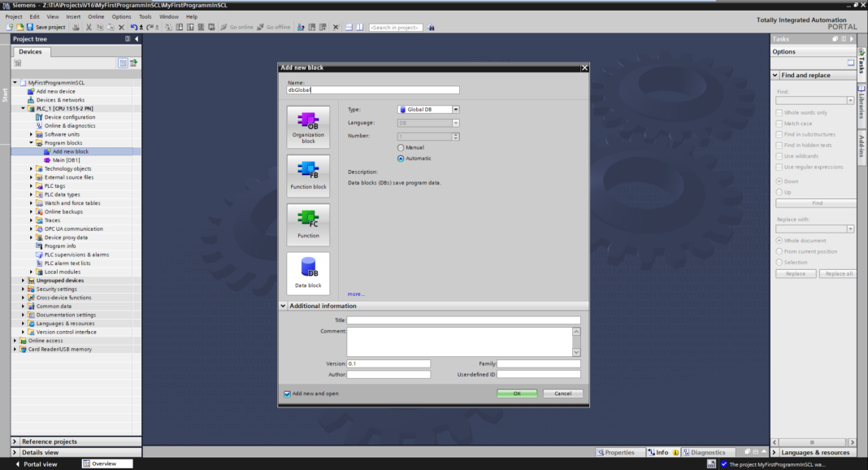Select the Function (FC) icon

[x=308, y=224]
